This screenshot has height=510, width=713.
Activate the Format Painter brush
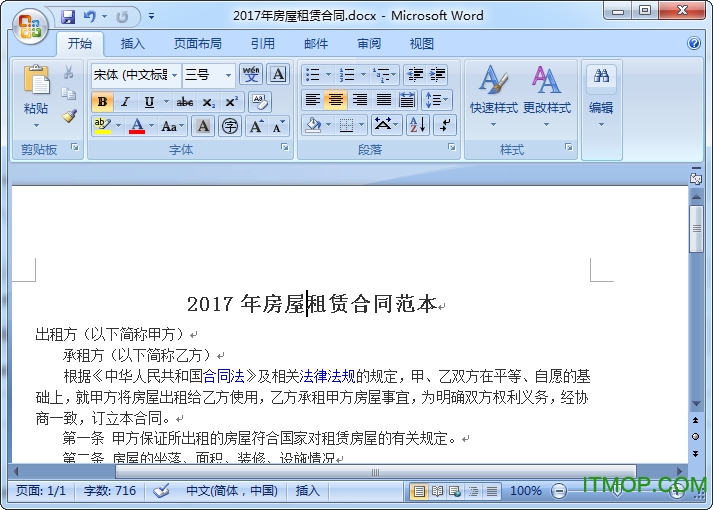pos(69,116)
